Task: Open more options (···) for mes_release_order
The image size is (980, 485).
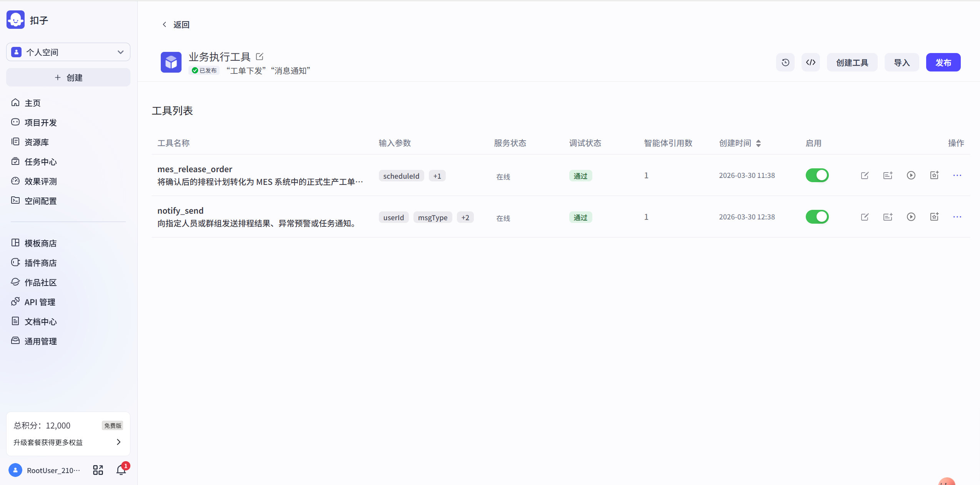Action: coord(957,175)
